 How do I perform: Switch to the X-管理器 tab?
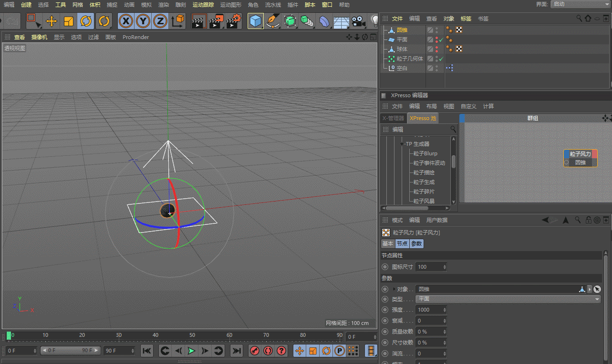[393, 118]
